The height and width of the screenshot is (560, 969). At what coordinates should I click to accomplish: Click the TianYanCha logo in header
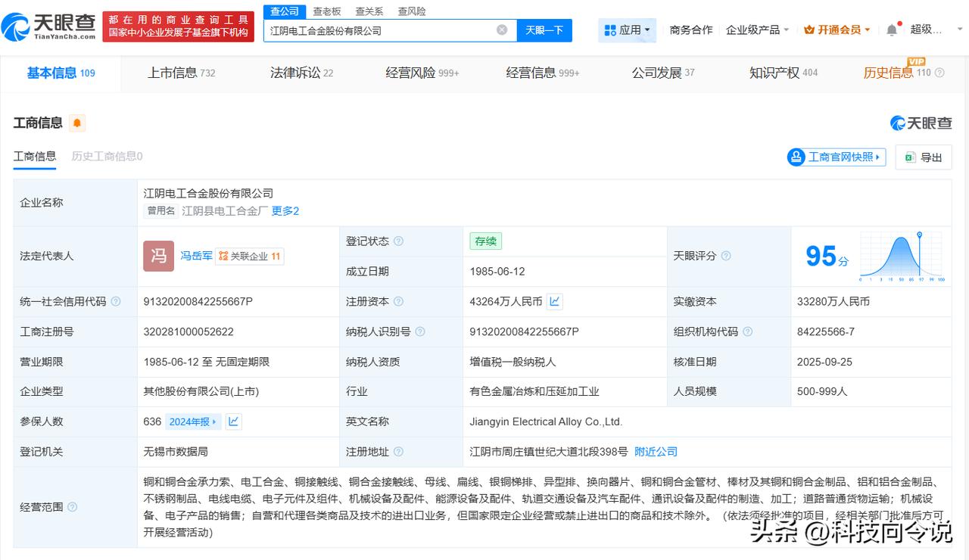coord(50,26)
